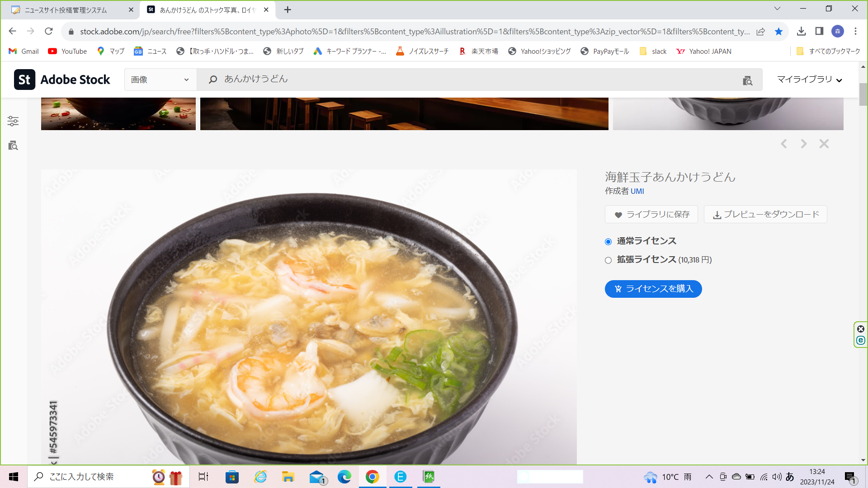Image resolution: width=868 pixels, height=488 pixels.
Task: Go to previous image with left chevron
Action: coord(784,144)
